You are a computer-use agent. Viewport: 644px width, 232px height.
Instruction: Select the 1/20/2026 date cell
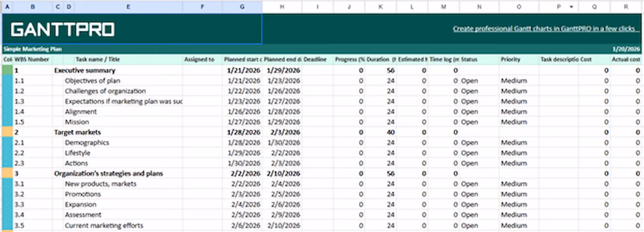click(x=626, y=49)
